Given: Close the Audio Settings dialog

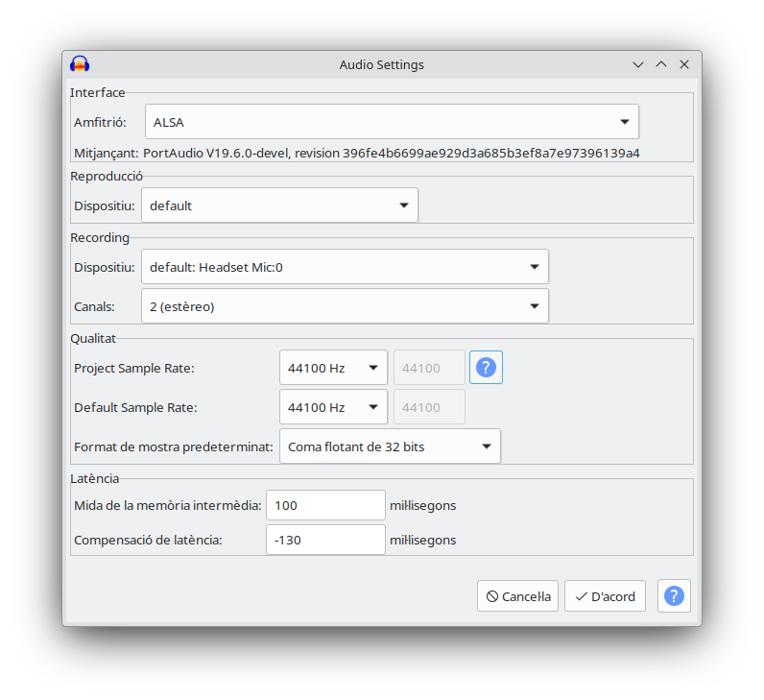Looking at the screenshot, I should coord(684,64).
